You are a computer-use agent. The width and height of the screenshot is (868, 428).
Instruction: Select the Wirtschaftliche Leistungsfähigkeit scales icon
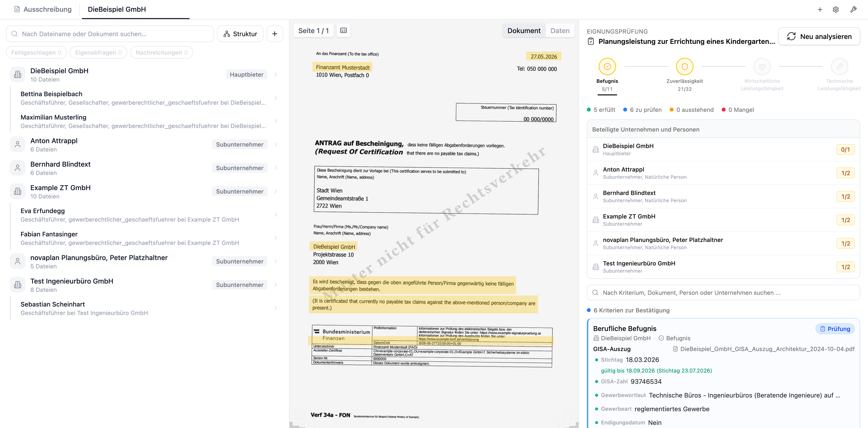(762, 66)
